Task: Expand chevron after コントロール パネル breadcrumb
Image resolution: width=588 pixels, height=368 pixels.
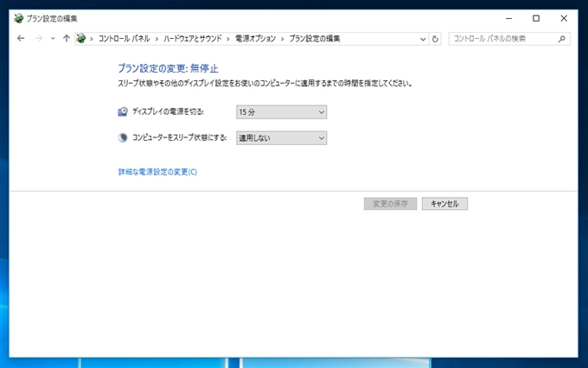Action: click(157, 39)
